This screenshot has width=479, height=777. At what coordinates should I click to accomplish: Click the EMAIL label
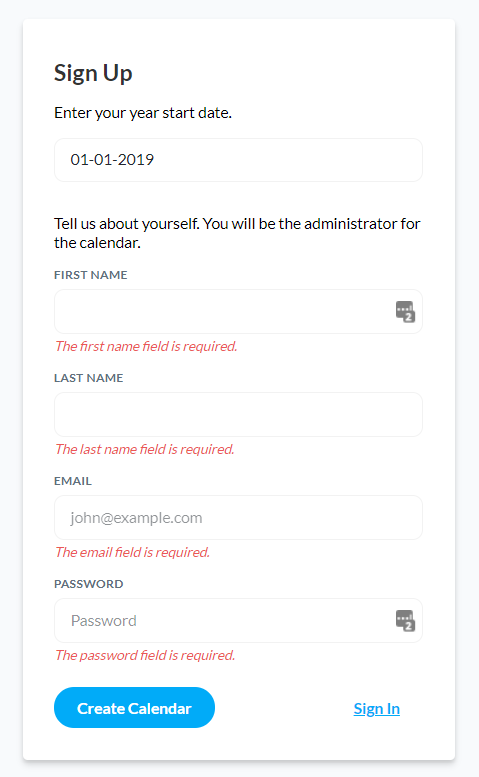tap(73, 481)
